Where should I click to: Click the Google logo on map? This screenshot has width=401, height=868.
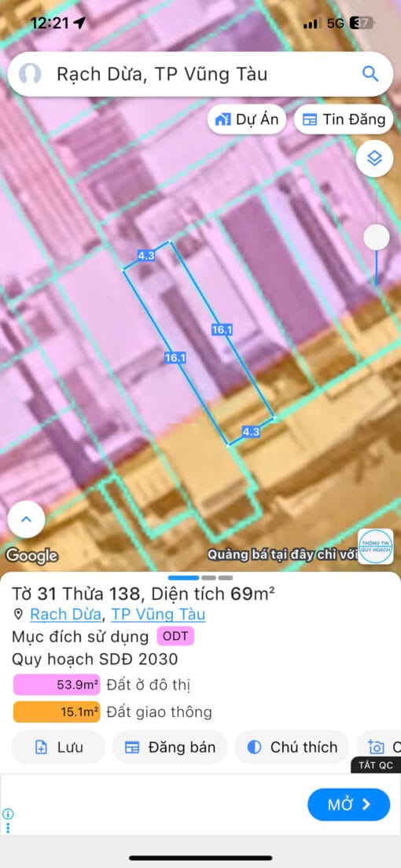point(31,555)
